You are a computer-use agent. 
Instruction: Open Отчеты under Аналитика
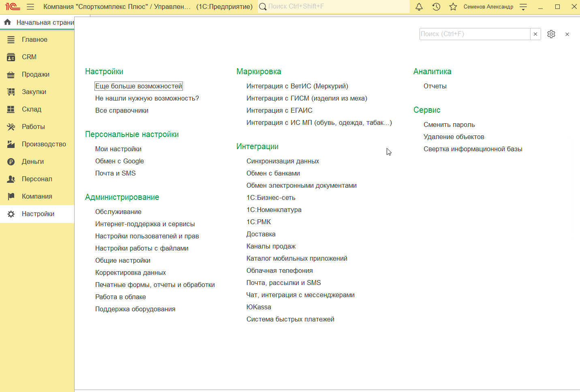pos(435,86)
